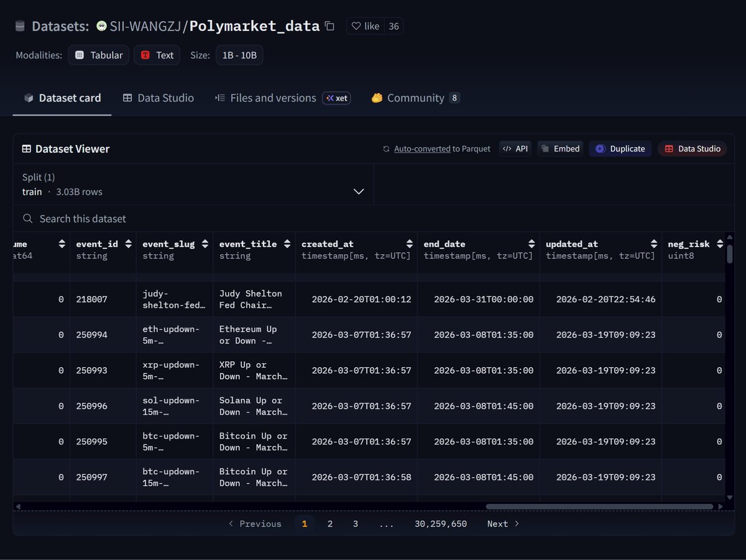Viewport: 746px width, 560px height.
Task: Click the heart like button
Action: 366,26
